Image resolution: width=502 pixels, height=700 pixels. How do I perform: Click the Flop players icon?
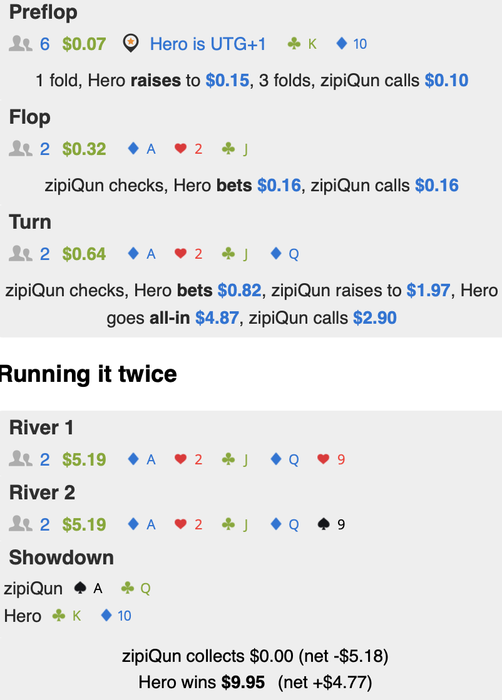pos(21,149)
